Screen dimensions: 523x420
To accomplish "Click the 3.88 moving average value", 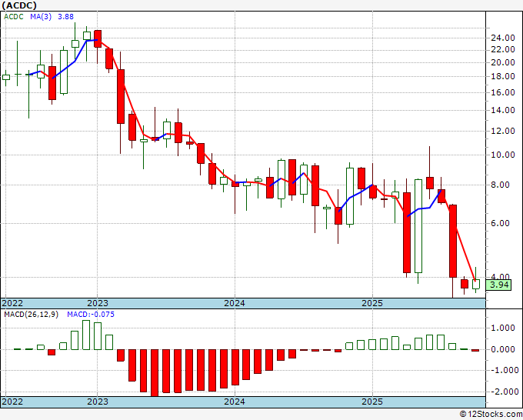I will 65,17.
